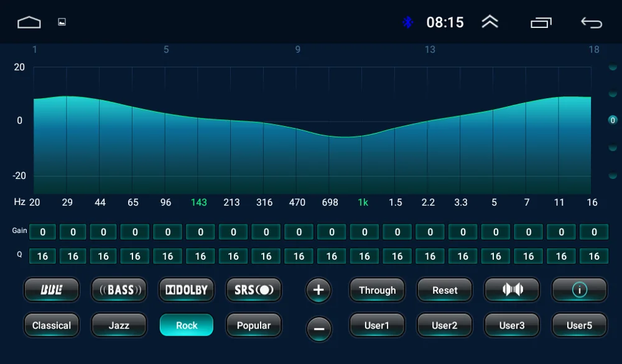Viewport: 622px width, 364px height.
Task: Tap the 08:15 clock display
Action: pyautogui.click(x=445, y=22)
